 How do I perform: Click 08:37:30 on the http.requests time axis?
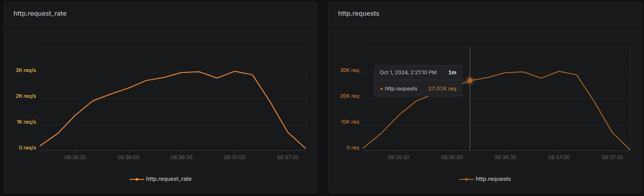click(612, 157)
